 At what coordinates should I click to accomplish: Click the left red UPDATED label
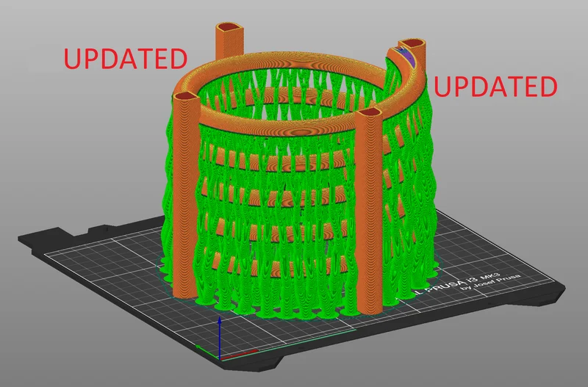(x=125, y=59)
